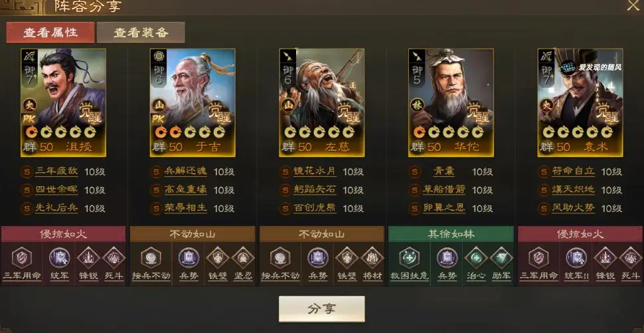Click the 分享 button

321,309
